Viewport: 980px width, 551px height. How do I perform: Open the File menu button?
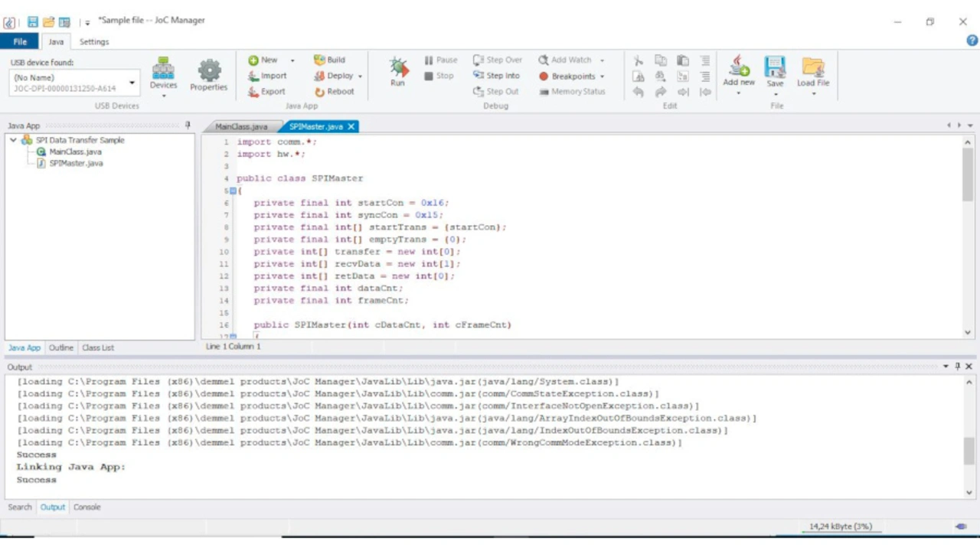(20, 42)
